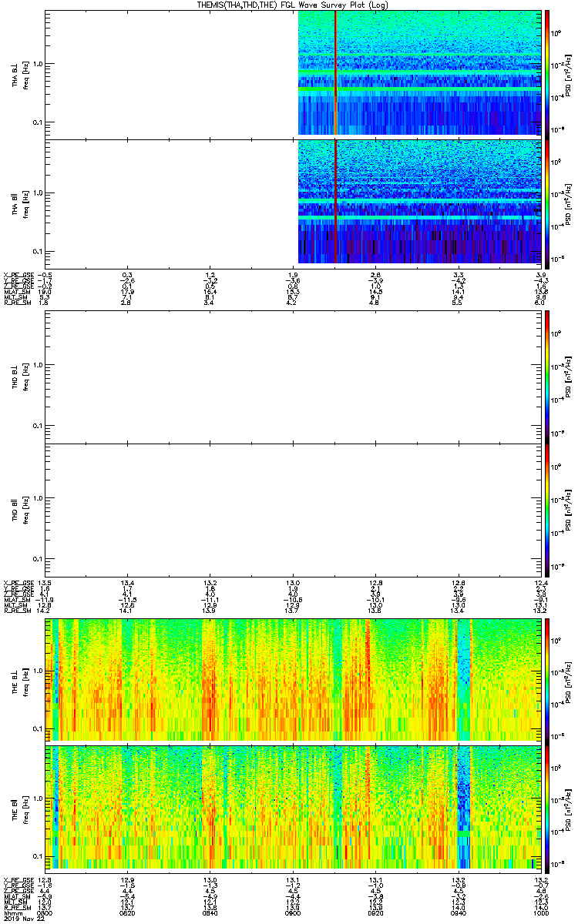Click the 0920 time tick label
Image resolution: width=578 pixels, height=924 pixels.
375,913
